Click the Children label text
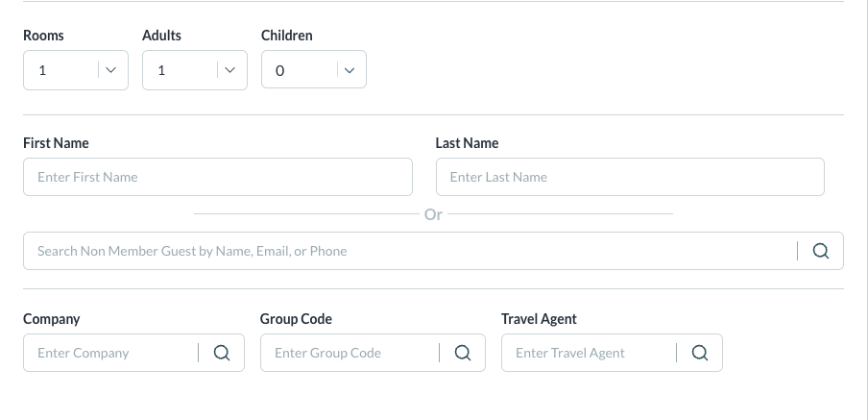Image resolution: width=868 pixels, height=420 pixels. coord(287,36)
